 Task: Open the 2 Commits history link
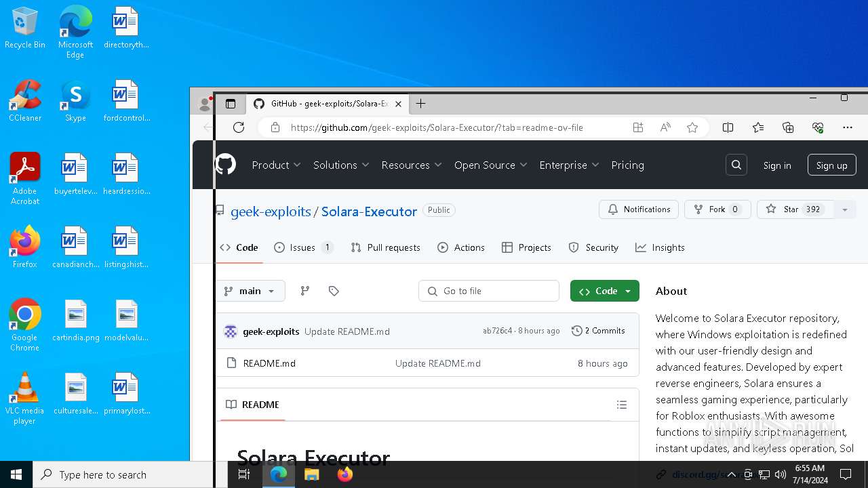[598, 331]
